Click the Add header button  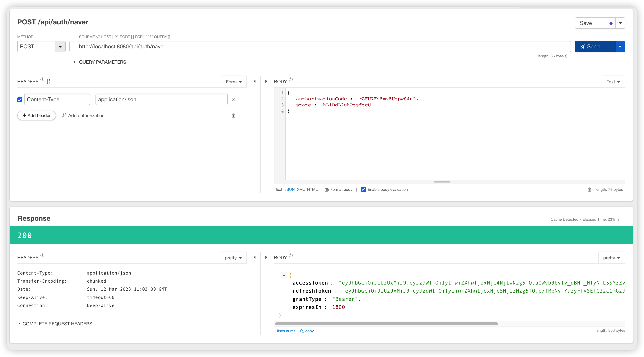tap(36, 115)
